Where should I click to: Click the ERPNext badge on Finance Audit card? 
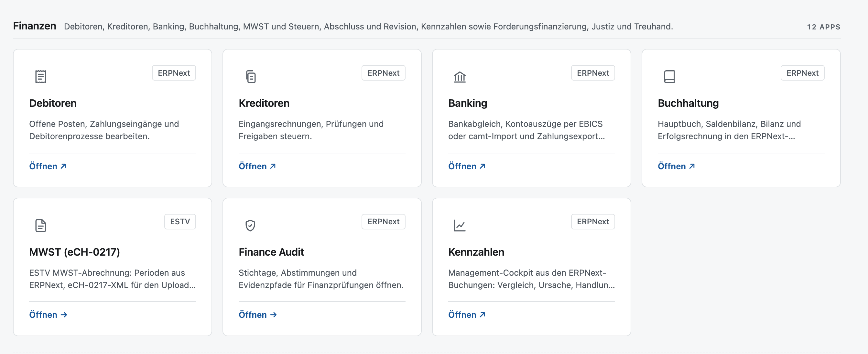tap(384, 222)
